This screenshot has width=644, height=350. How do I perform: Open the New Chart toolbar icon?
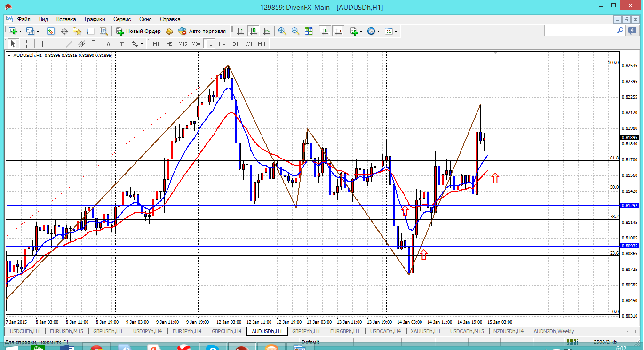click(12, 31)
